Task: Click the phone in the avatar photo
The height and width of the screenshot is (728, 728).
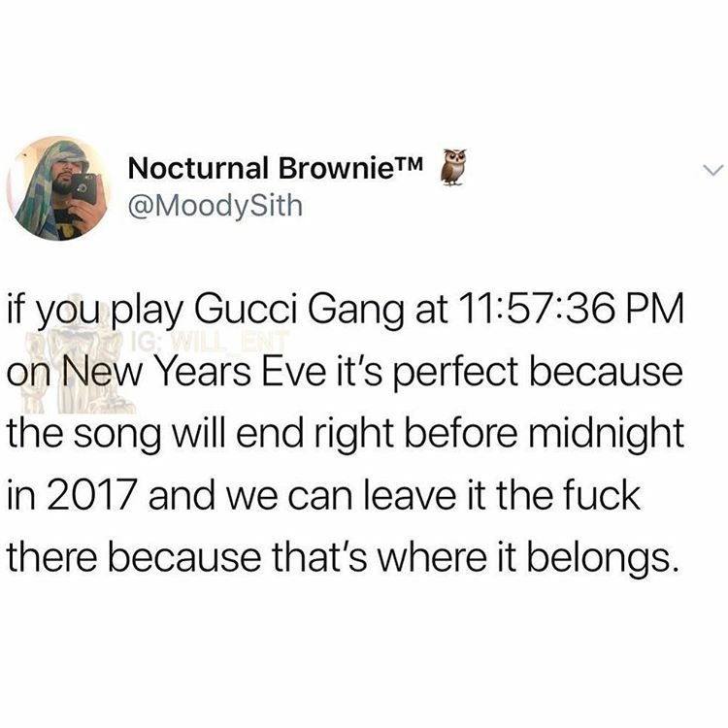Action: tap(85, 188)
